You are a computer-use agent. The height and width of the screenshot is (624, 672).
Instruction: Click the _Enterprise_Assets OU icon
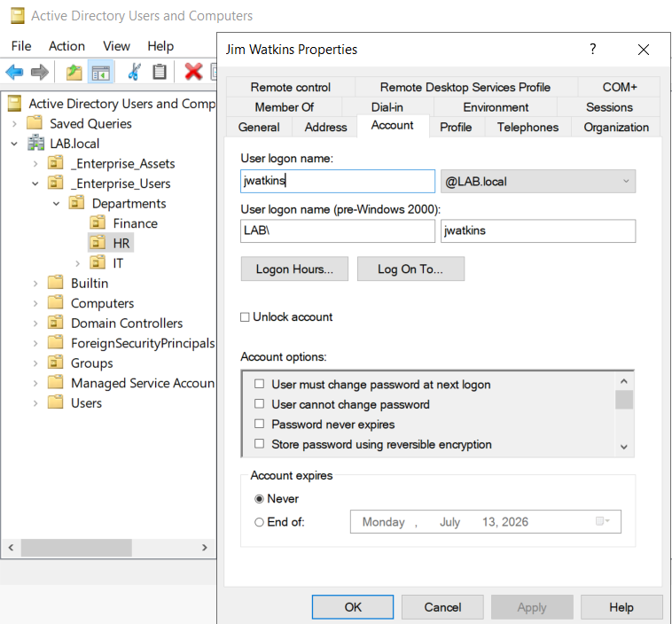[56, 163]
